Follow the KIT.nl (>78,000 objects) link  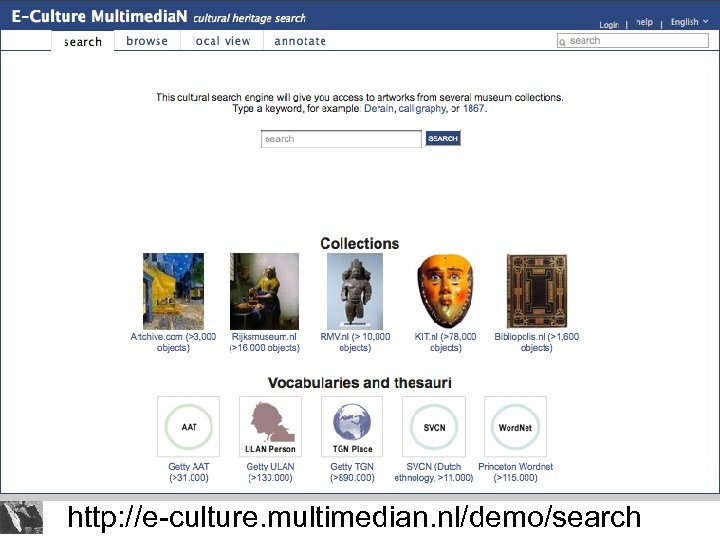pyautogui.click(x=445, y=342)
